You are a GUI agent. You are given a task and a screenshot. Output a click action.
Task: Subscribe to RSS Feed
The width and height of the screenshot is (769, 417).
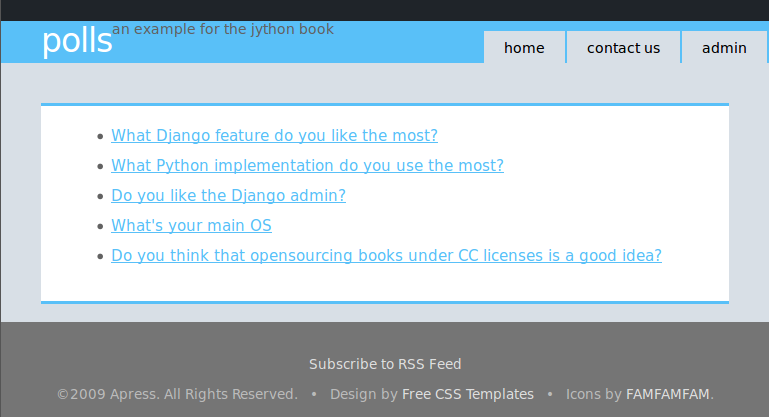point(385,364)
